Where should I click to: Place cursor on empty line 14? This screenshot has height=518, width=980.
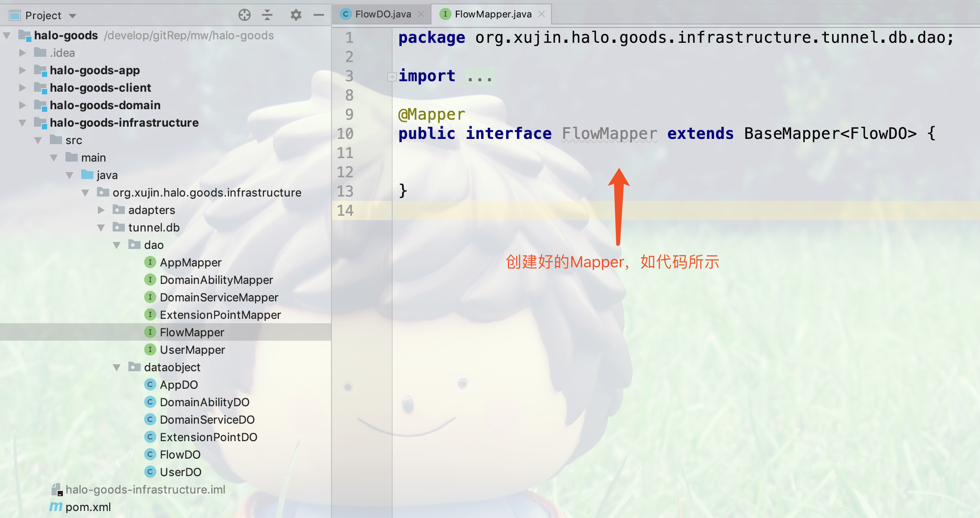686,211
